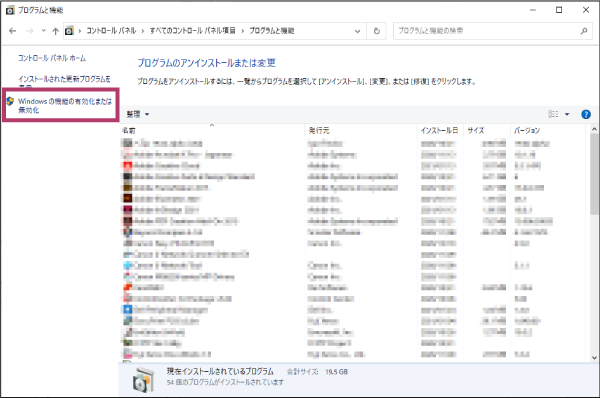Click installed programs icon in details pane
This screenshot has width=600, height=398.
click(144, 380)
